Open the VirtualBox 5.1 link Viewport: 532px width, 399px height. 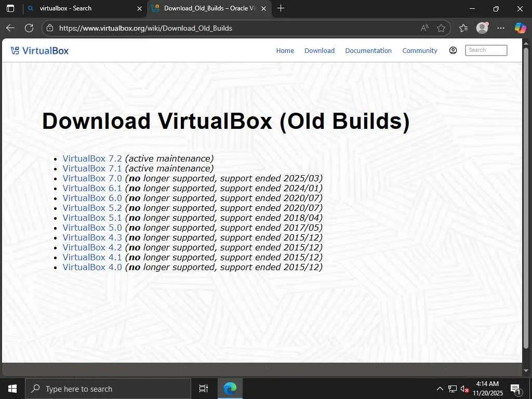[x=92, y=218]
